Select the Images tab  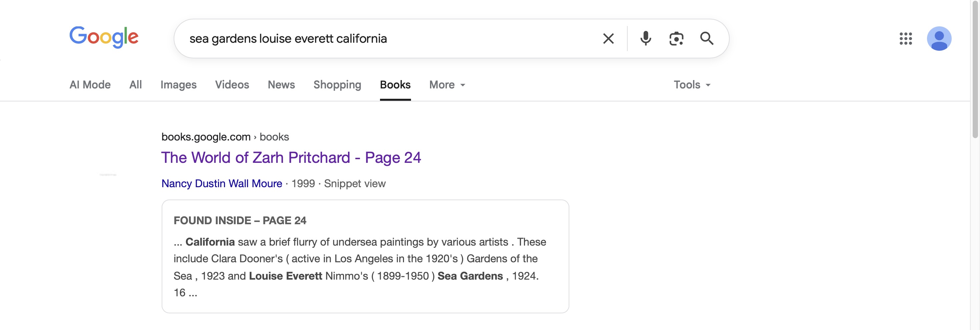click(178, 84)
